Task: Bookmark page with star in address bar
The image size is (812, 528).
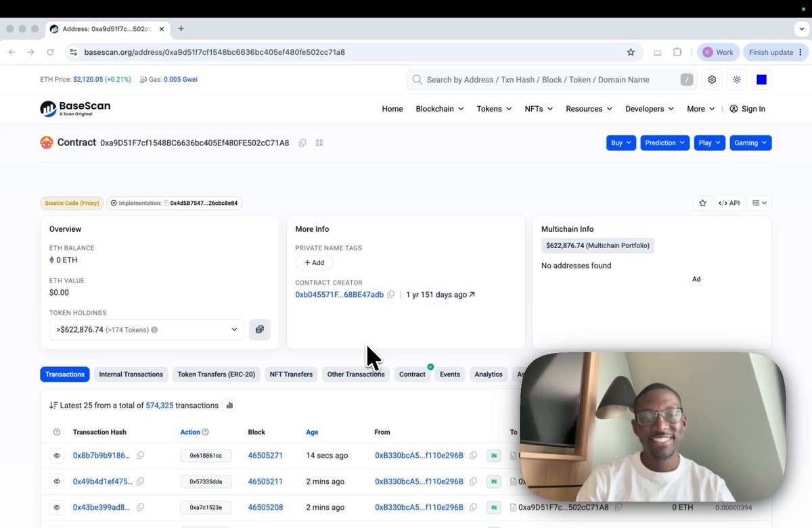Action: (x=631, y=52)
